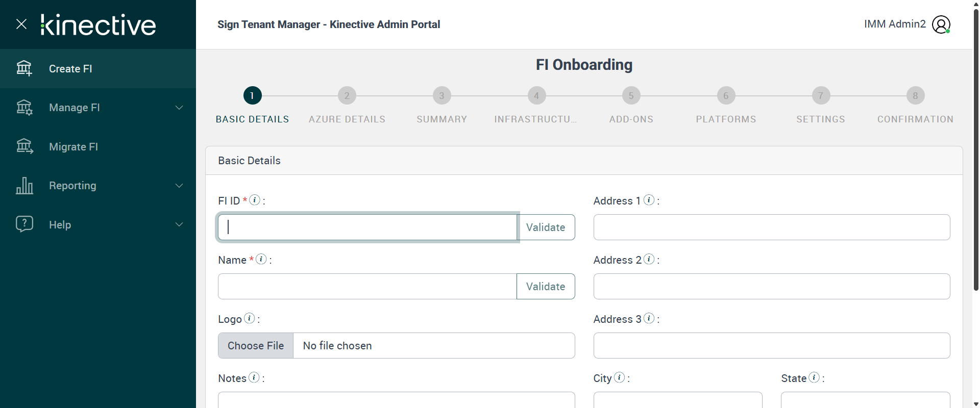The image size is (980, 408).
Task: Close the sidebar with the X icon
Action: click(21, 24)
